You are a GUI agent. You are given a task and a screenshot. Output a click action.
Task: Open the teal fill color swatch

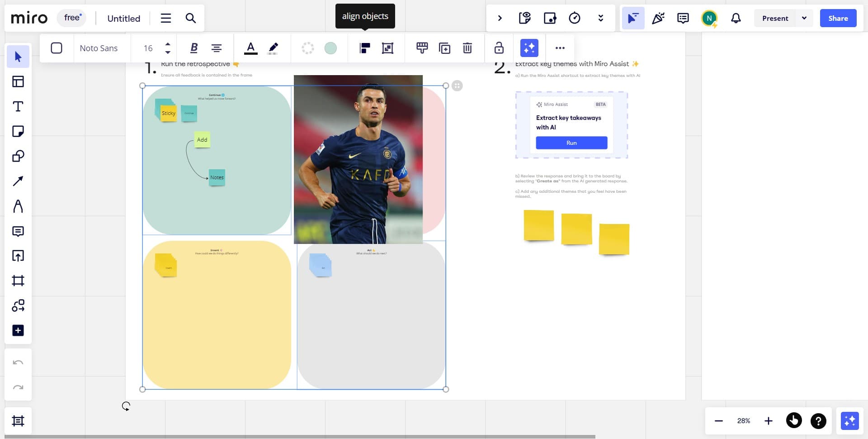click(x=330, y=48)
